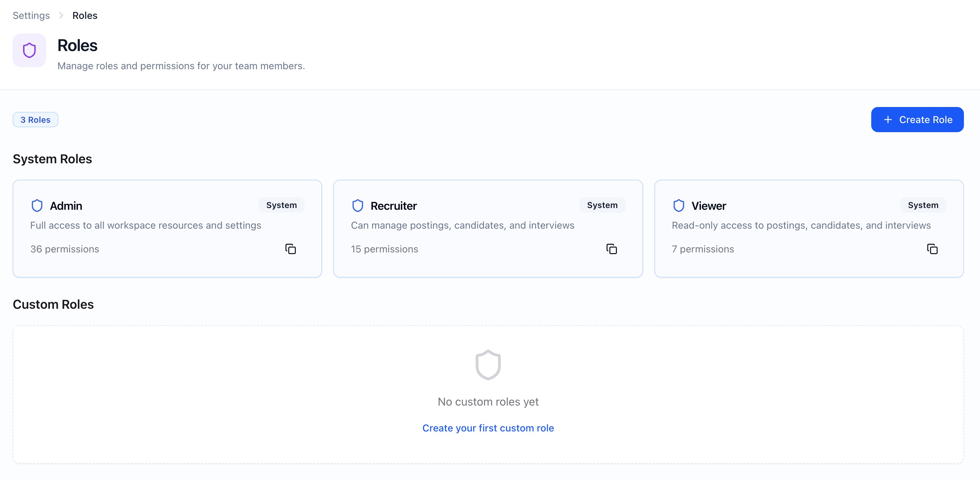Click the purple shield Roles page icon
980x479 pixels.
coord(29,50)
